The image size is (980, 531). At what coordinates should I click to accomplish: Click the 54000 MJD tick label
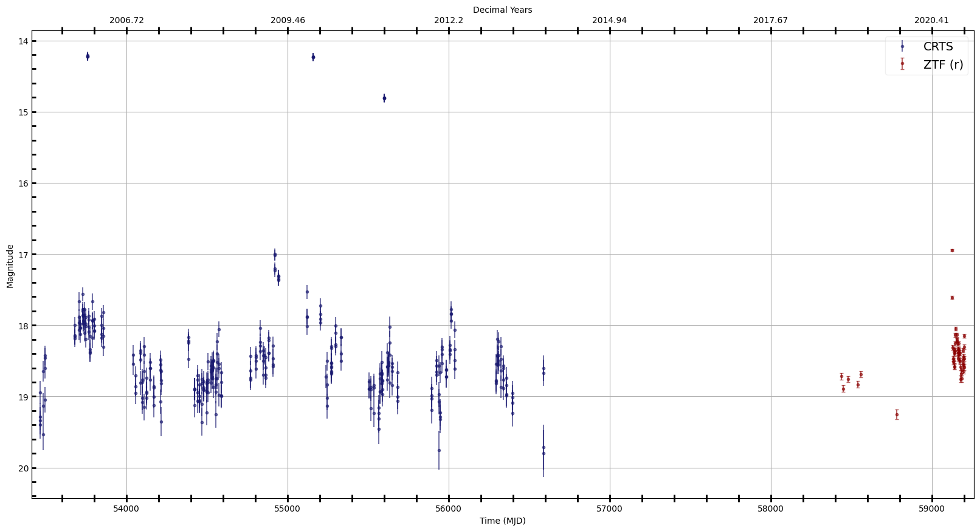[x=126, y=508]
